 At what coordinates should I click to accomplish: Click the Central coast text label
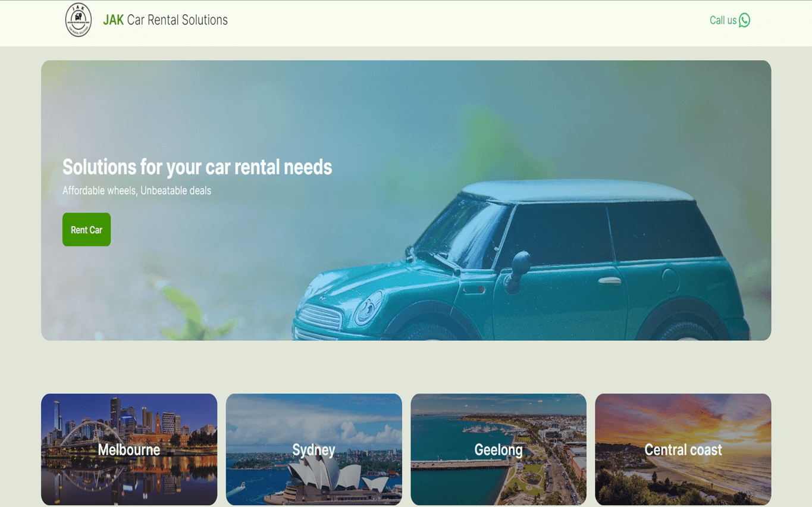[683, 450]
